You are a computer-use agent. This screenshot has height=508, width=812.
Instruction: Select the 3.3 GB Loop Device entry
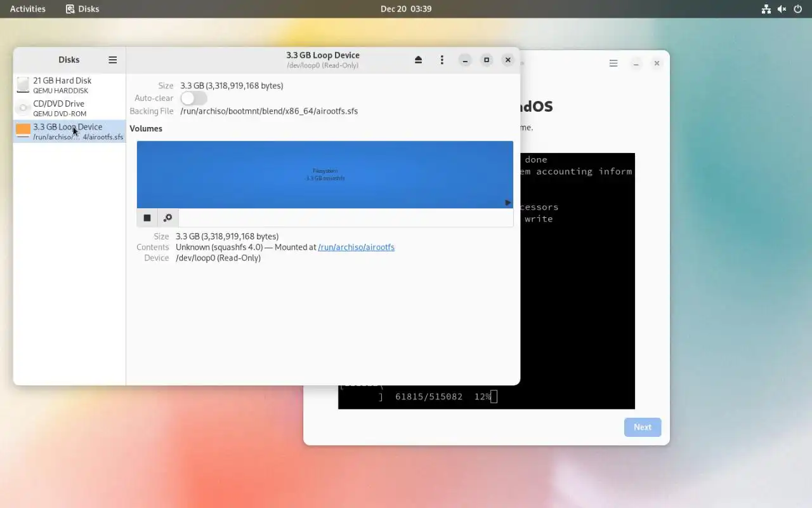[69, 131]
